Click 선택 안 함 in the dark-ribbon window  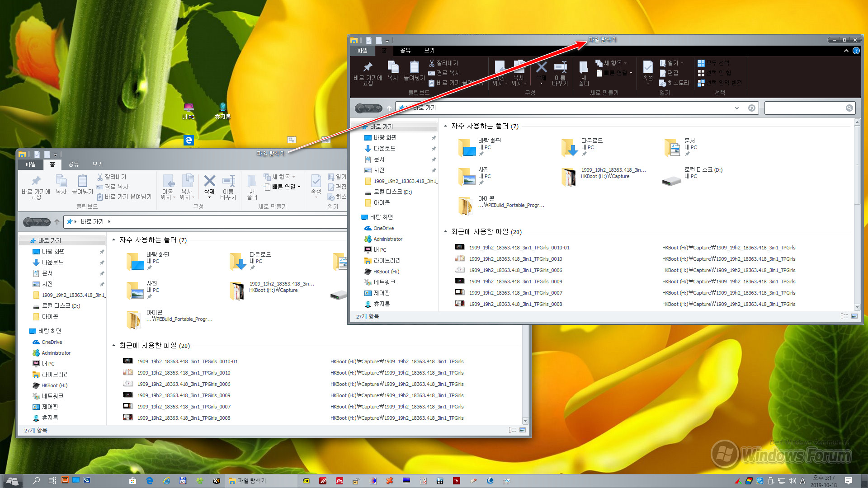(714, 73)
